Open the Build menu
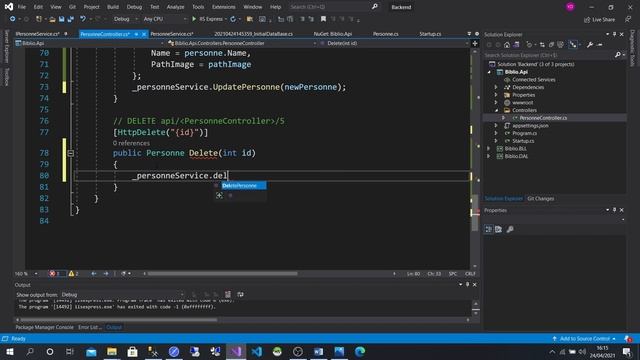 113,7
